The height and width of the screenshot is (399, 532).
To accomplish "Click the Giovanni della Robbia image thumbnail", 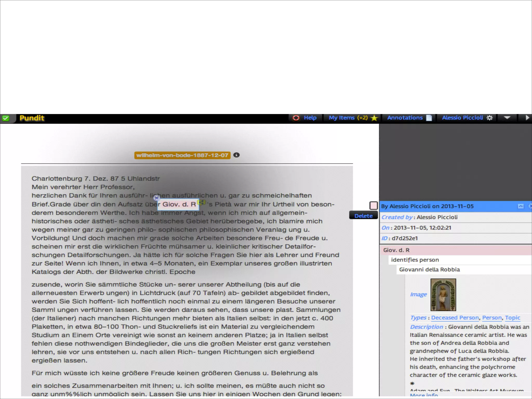I will (x=443, y=295).
